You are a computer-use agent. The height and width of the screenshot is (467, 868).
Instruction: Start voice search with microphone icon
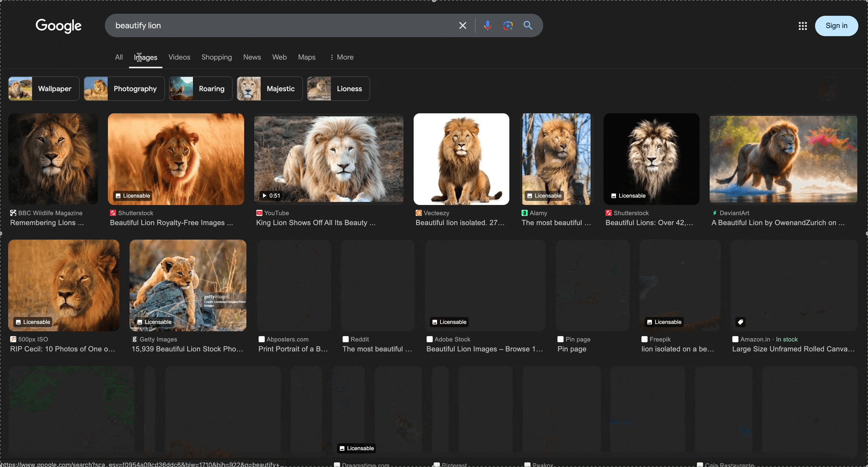point(487,26)
